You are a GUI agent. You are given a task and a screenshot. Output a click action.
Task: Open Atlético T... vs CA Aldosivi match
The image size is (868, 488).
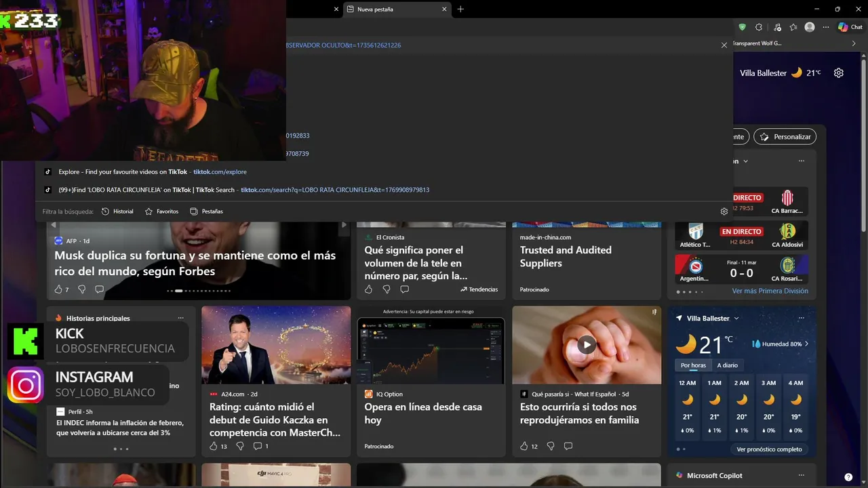point(742,235)
